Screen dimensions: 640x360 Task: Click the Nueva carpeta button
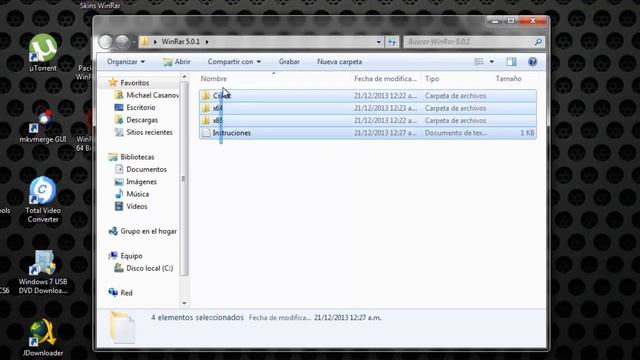click(x=339, y=62)
